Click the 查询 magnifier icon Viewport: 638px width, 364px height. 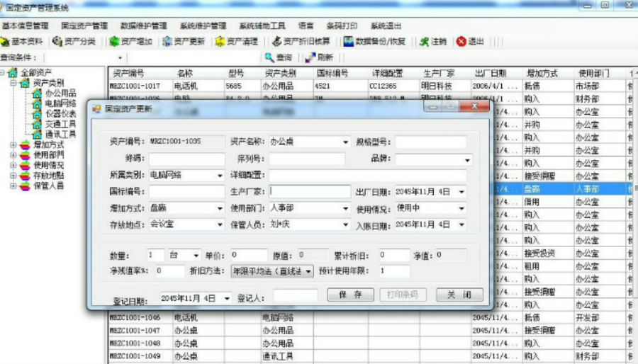tap(269, 57)
